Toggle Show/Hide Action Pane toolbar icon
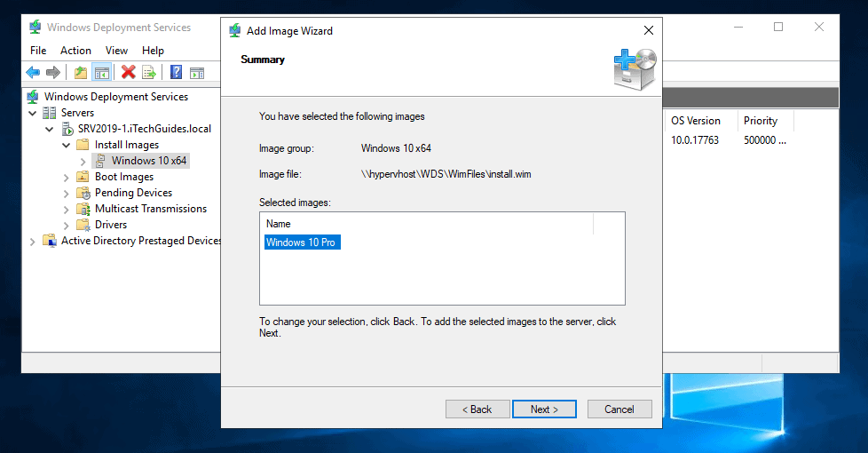The image size is (868, 453). coord(196,73)
